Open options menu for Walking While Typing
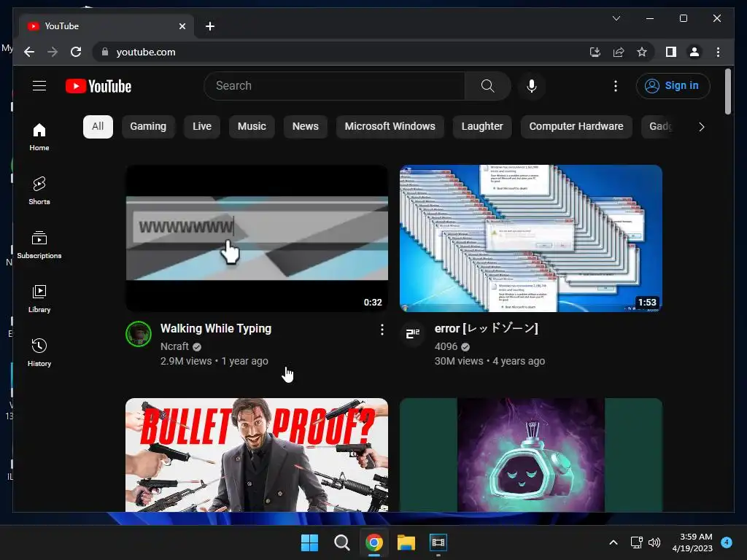 382,330
